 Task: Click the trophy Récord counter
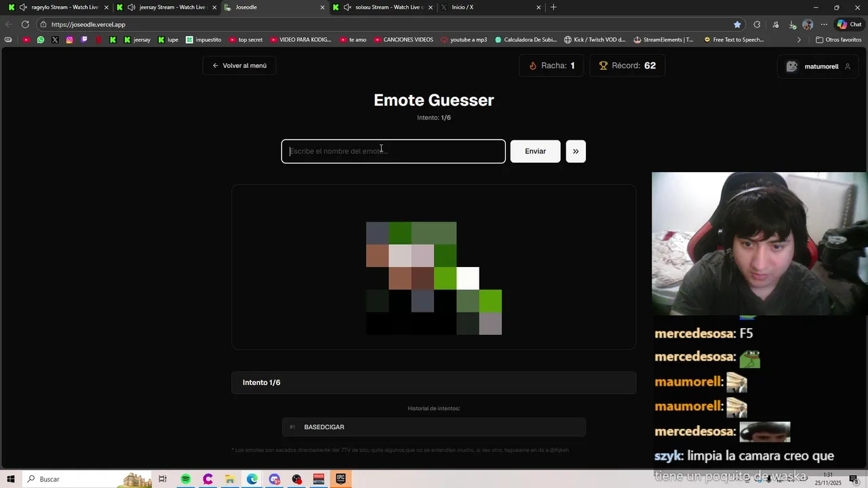pos(627,66)
